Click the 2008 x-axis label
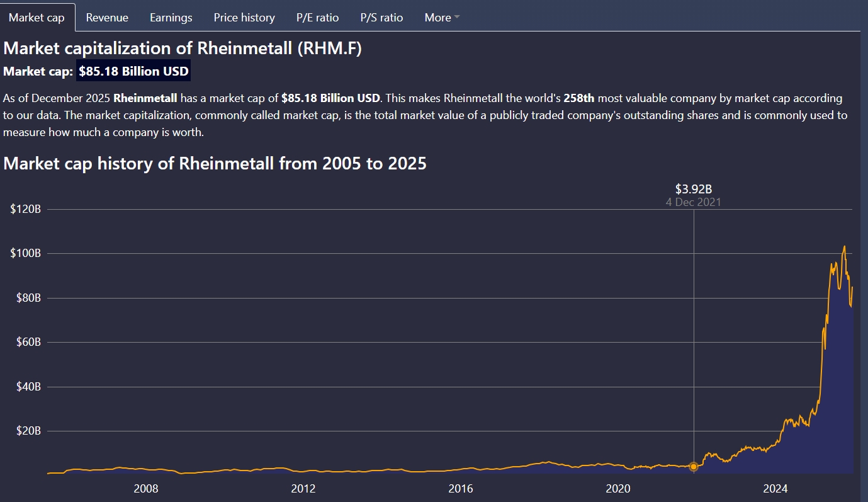 146,489
